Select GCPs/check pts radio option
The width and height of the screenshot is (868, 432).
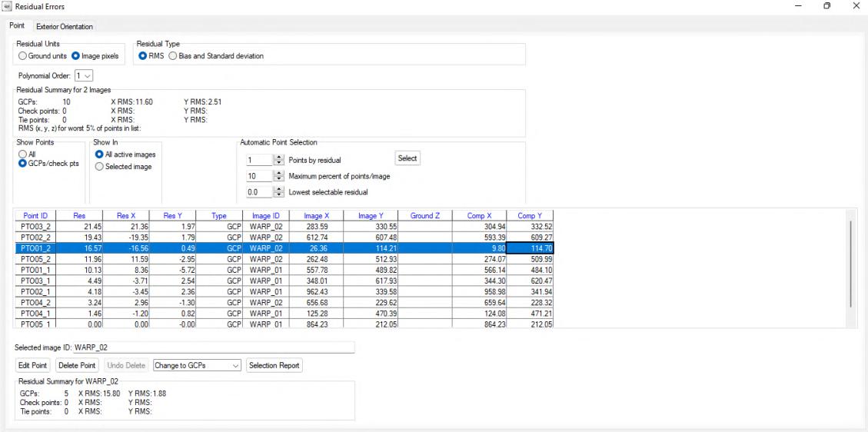(x=48, y=164)
